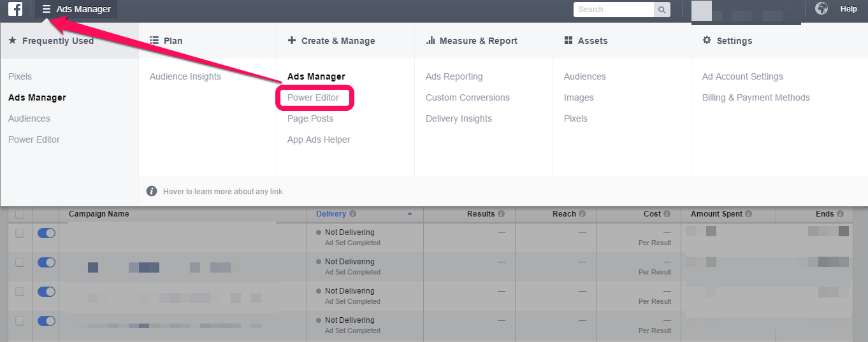The height and width of the screenshot is (342, 868).
Task: Open Power Editor under Create & Manage
Action: pyautogui.click(x=314, y=97)
